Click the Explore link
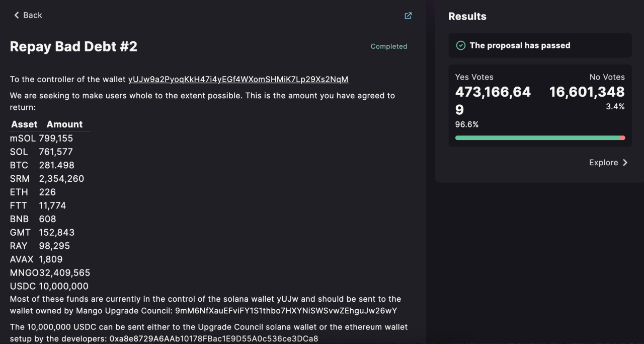The width and height of the screenshot is (644, 344). tap(604, 162)
